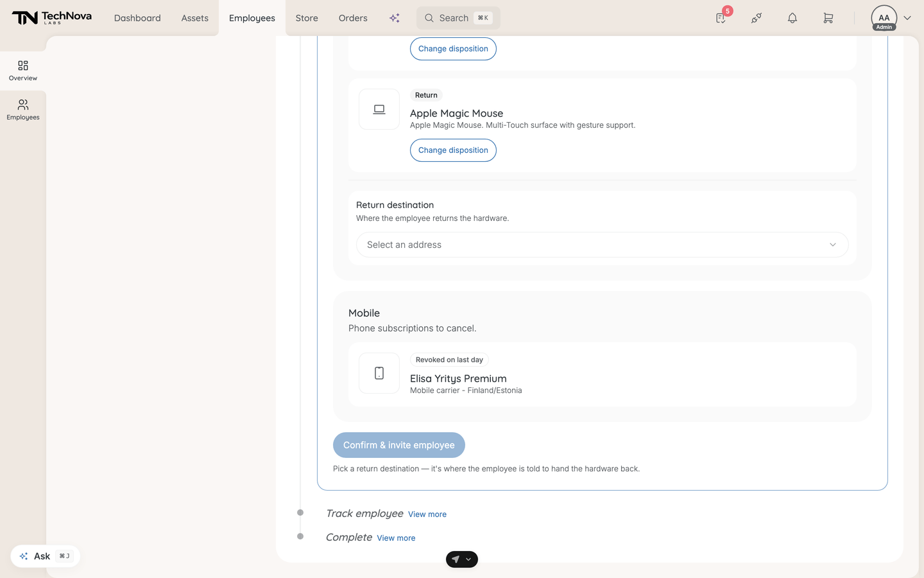Image resolution: width=924 pixels, height=578 pixels.
Task: Open the tasks icon with 5 badge
Action: 721,18
